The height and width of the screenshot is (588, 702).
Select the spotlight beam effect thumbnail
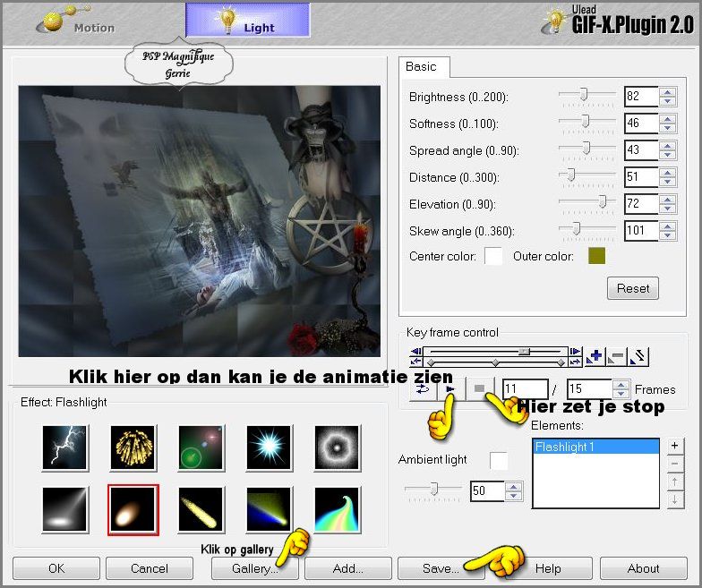[64, 510]
